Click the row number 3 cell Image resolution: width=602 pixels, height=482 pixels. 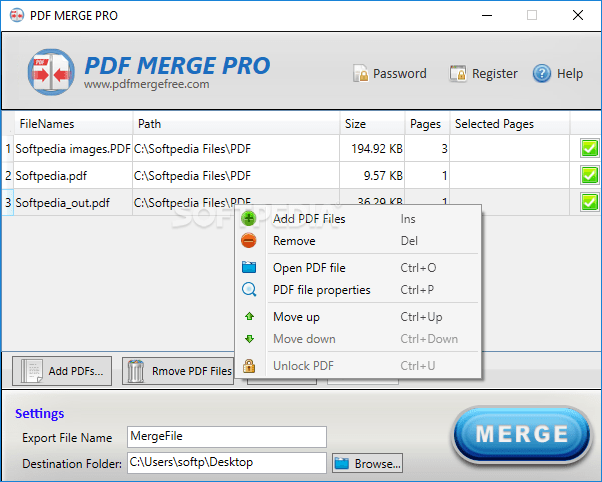(8, 202)
